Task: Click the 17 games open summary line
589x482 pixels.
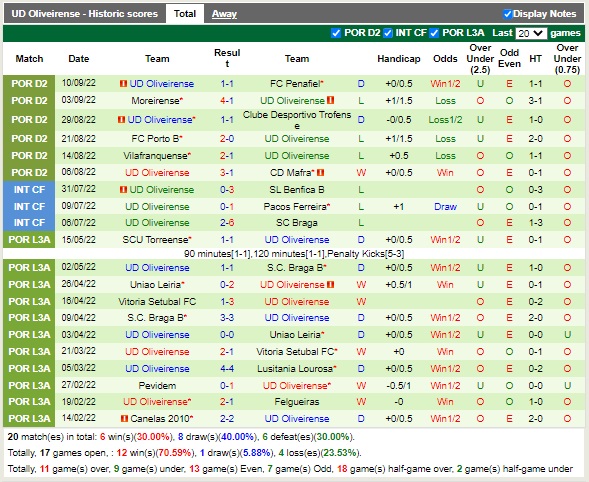Action: pos(184,453)
